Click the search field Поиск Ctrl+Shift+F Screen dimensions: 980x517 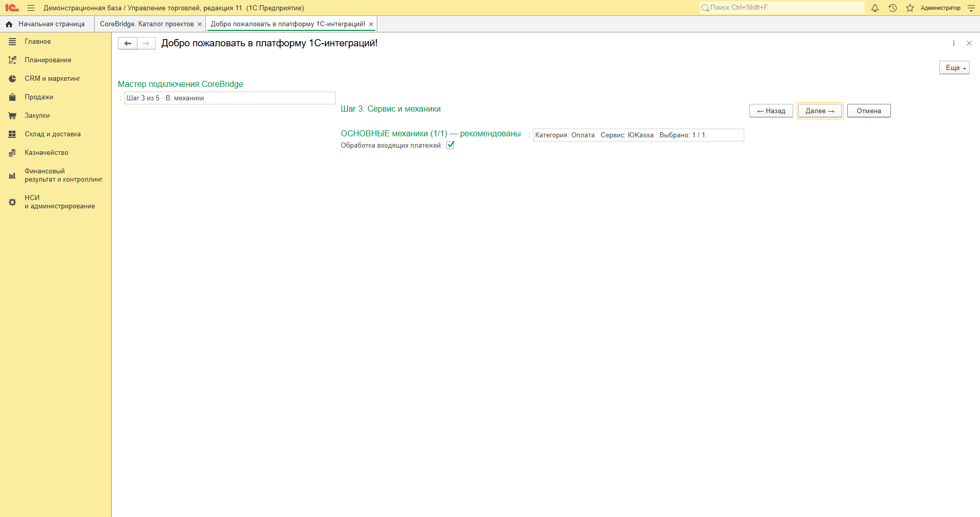782,8
